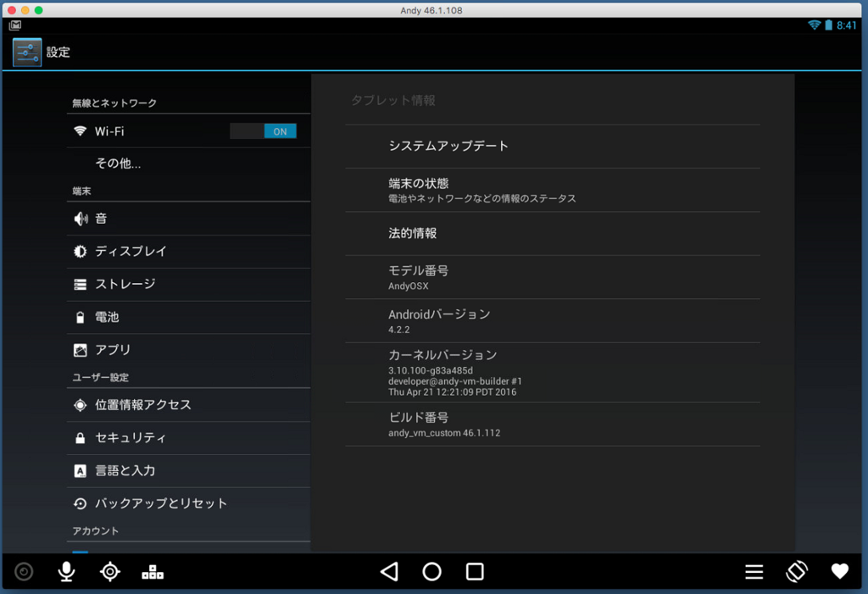Open ストレージ settings

pos(188,285)
